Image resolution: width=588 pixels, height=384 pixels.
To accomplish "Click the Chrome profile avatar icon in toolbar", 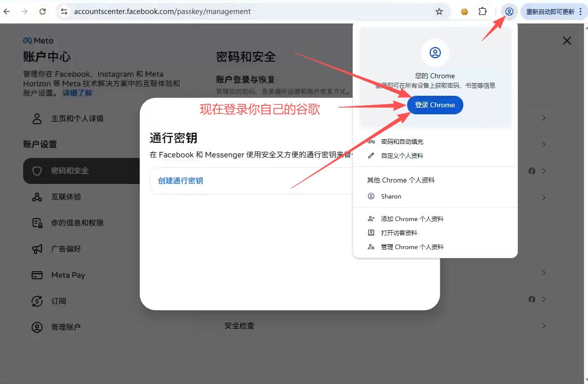I will [509, 12].
